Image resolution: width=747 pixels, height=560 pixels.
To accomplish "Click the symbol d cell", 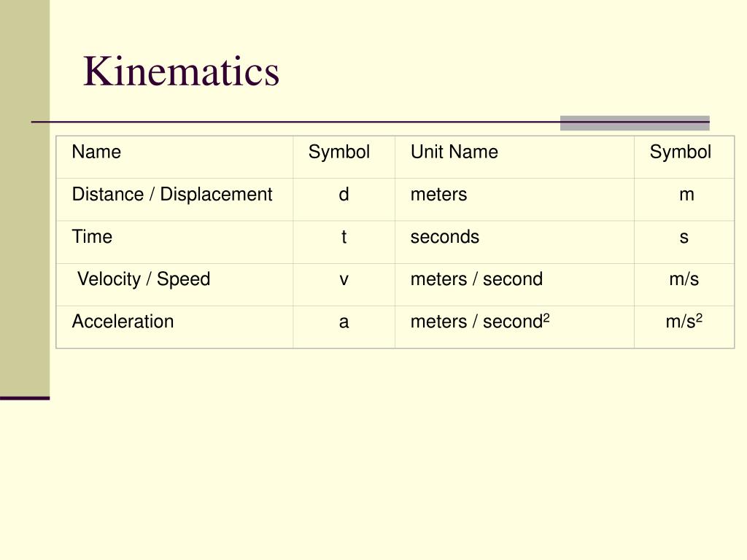I will (344, 195).
